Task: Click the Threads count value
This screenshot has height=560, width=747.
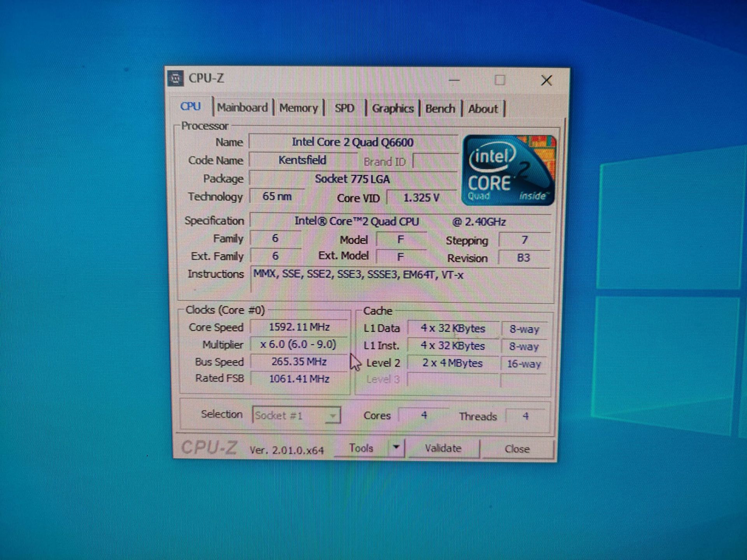Action: click(525, 416)
